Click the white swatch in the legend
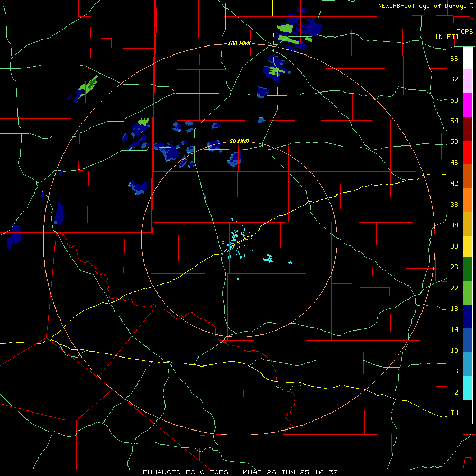 [467, 58]
